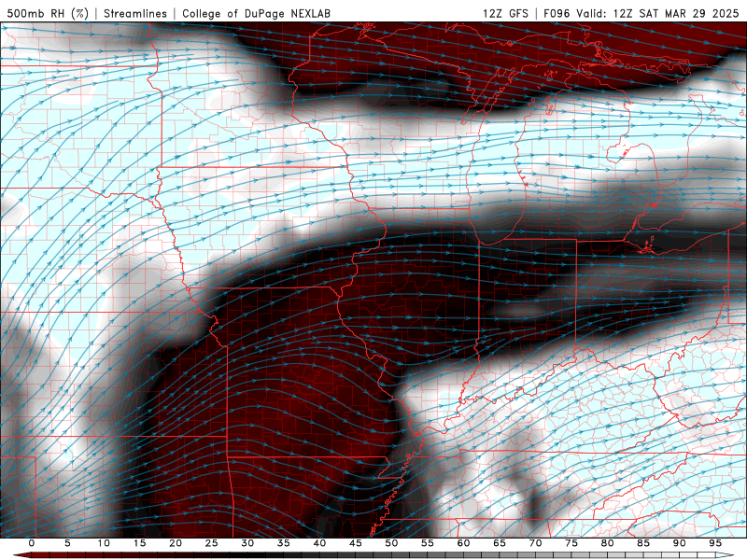Click the '65' label on color scale
This screenshot has width=747, height=560.
coord(500,543)
